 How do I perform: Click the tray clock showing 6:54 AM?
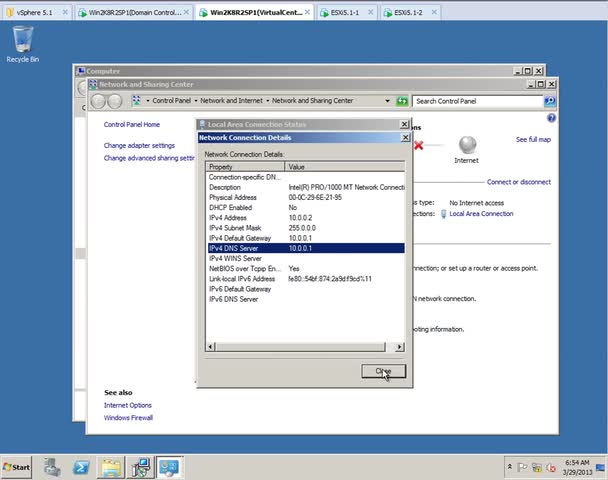point(577,467)
